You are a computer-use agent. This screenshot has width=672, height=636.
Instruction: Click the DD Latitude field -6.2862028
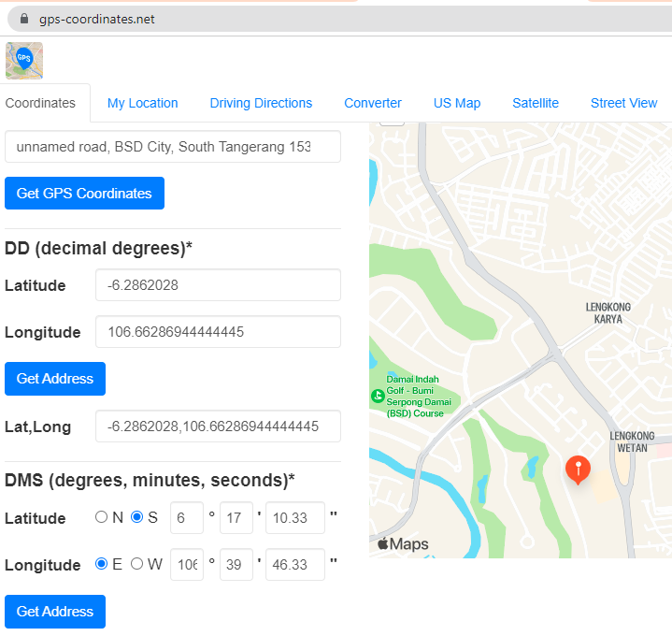pyautogui.click(x=218, y=284)
